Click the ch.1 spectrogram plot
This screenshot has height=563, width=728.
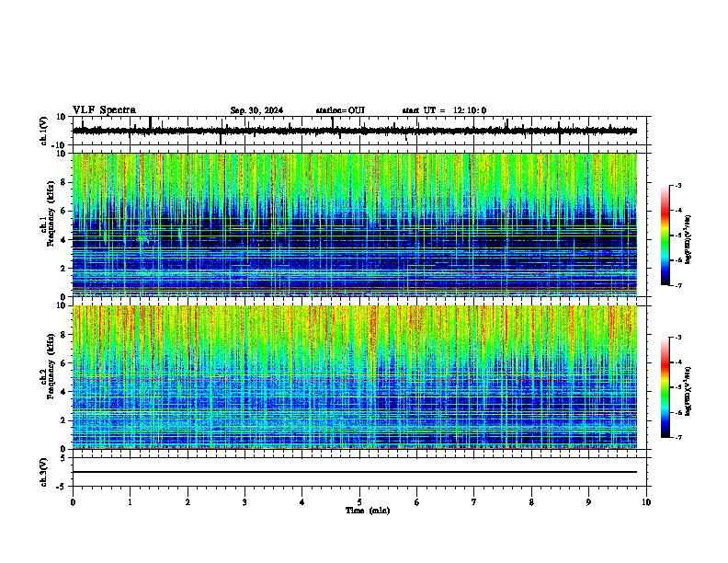tap(355, 224)
